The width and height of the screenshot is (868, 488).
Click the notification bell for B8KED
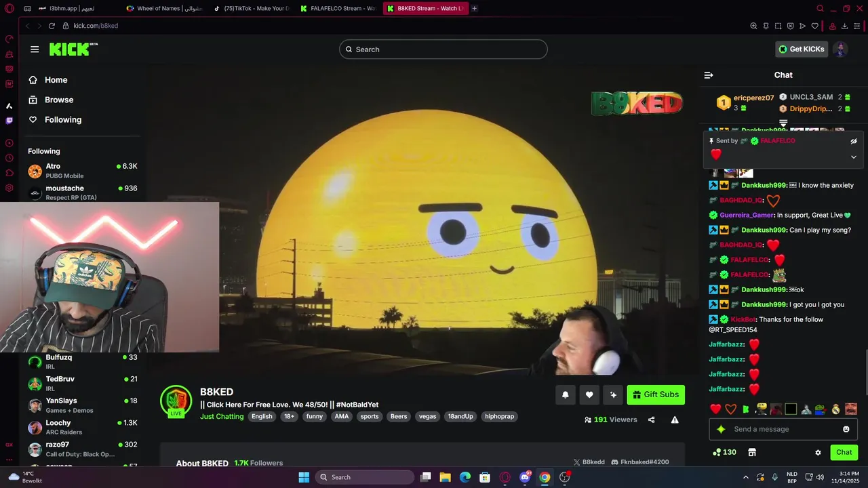566,395
